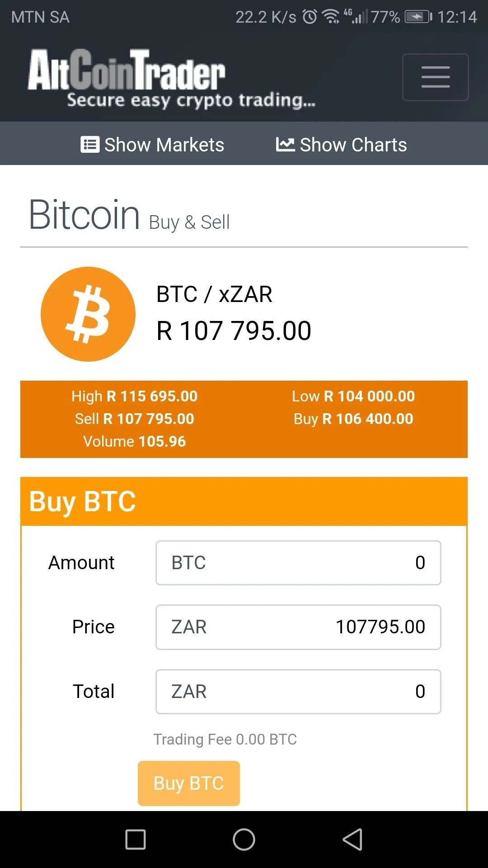The width and height of the screenshot is (488, 868).
Task: Edit the ZAR Price field
Action: [x=298, y=627]
